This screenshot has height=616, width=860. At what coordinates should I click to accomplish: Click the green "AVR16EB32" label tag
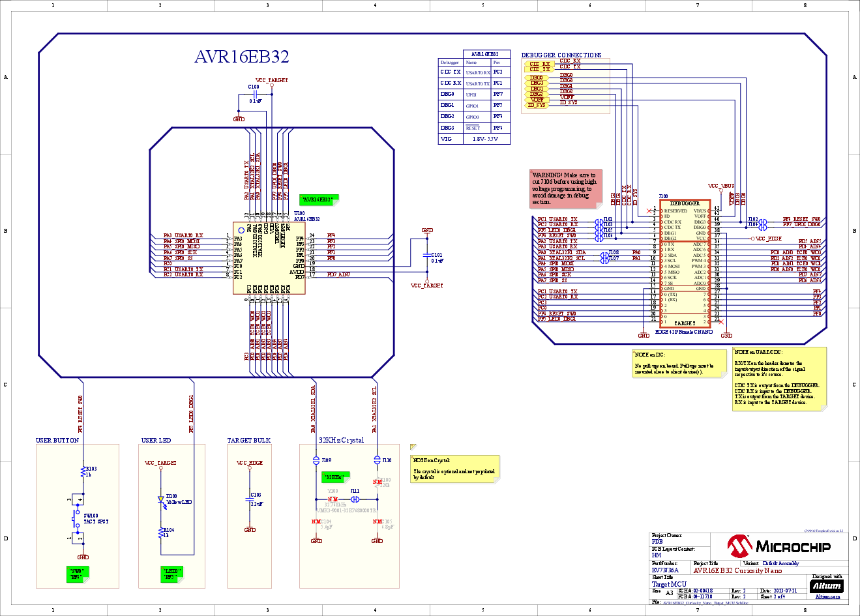click(318, 199)
